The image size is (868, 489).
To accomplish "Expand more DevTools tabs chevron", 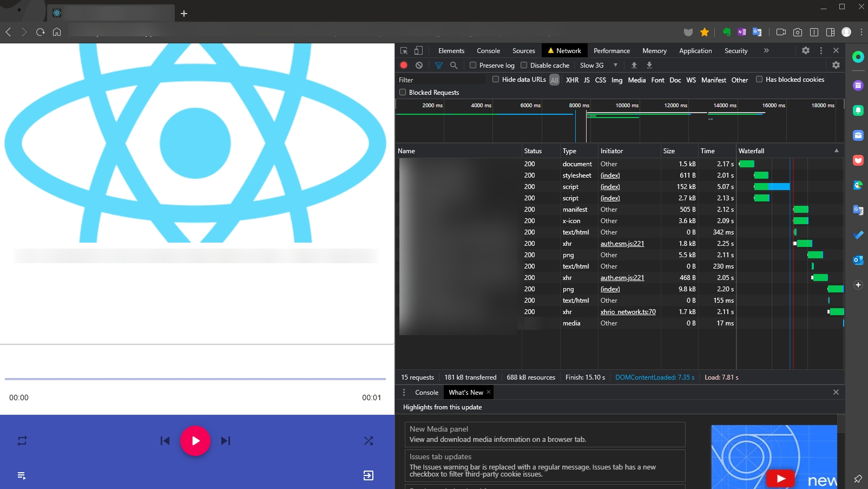I will point(766,50).
